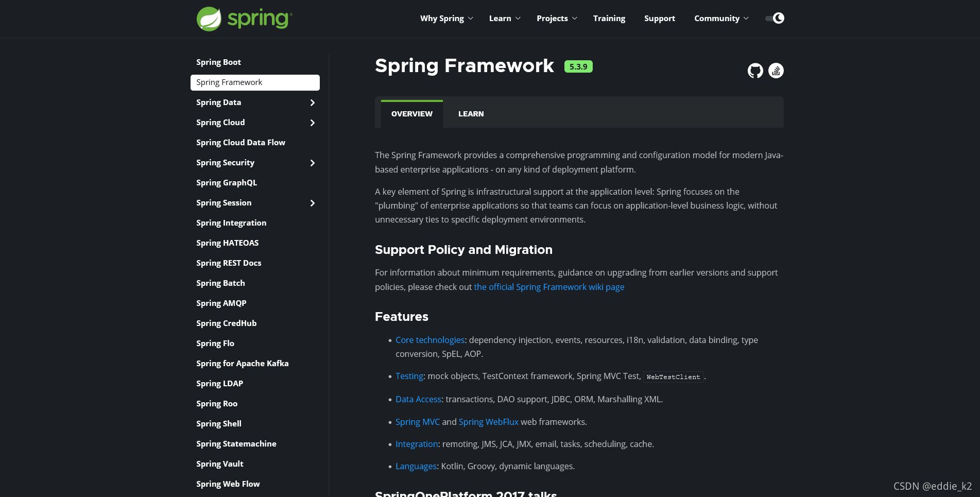The image size is (980, 497).
Task: Click the 5.3.9 version badge
Action: 578,66
